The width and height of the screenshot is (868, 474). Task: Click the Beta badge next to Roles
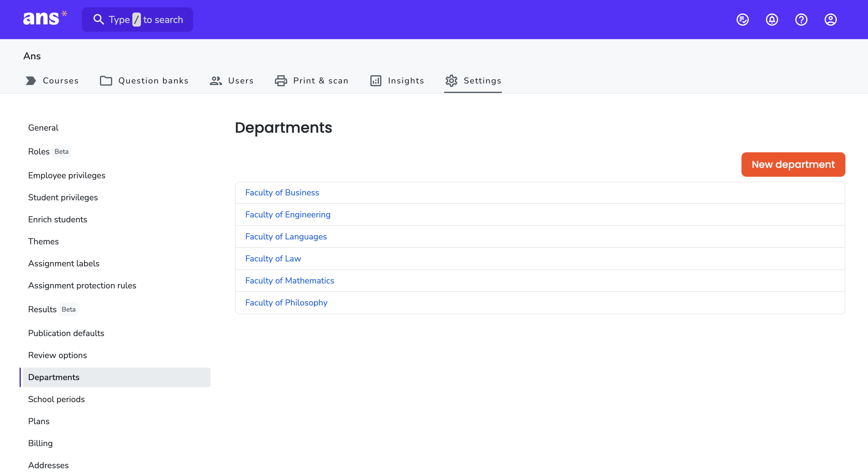[62, 151]
